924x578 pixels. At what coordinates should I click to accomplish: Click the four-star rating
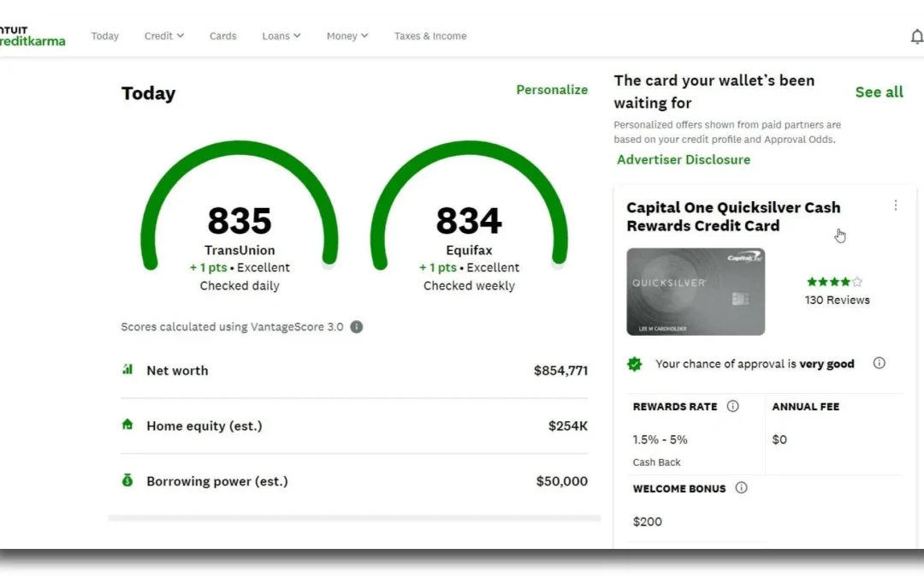click(834, 282)
